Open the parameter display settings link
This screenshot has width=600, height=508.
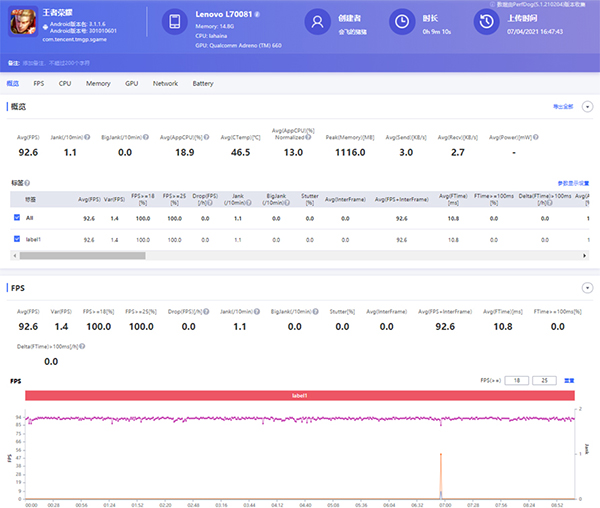click(572, 183)
